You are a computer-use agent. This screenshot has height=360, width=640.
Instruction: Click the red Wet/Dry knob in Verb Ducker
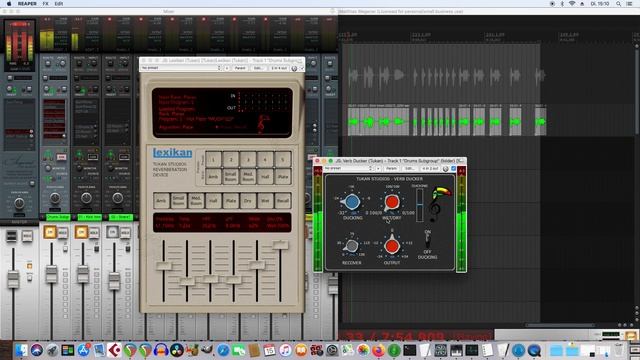tap(392, 202)
